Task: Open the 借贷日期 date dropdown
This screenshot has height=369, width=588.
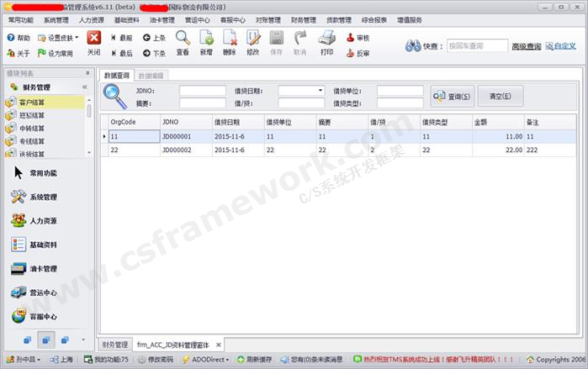Action: tap(320, 90)
